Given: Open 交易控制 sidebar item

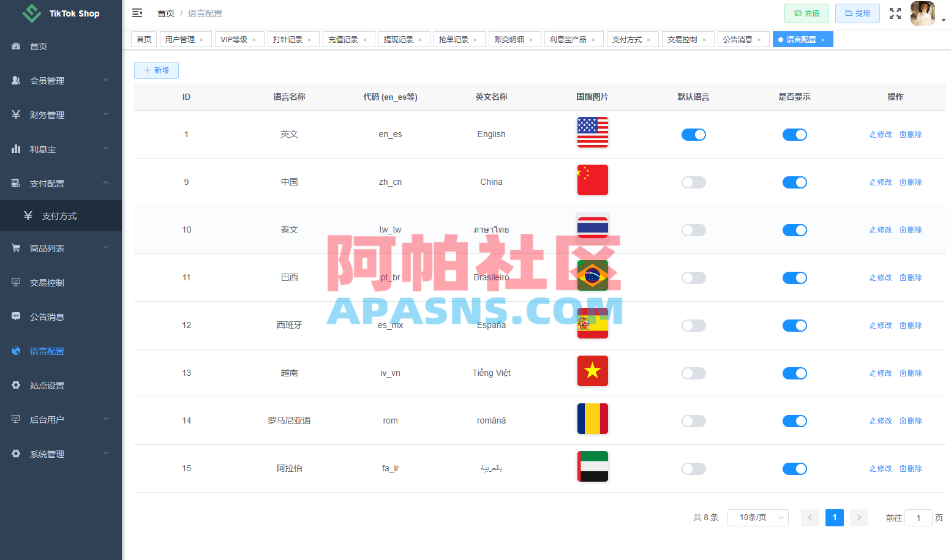Looking at the screenshot, I should click(x=61, y=283).
